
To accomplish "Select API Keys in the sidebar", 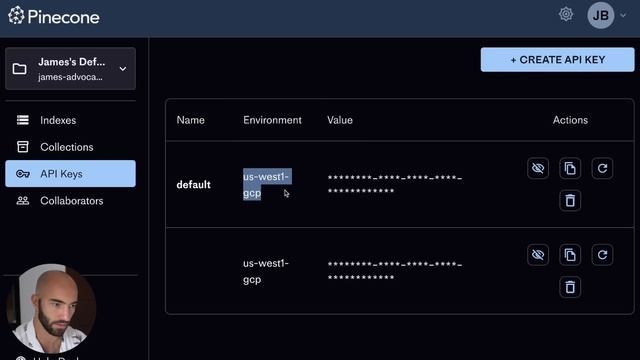I will pyautogui.click(x=71, y=174).
